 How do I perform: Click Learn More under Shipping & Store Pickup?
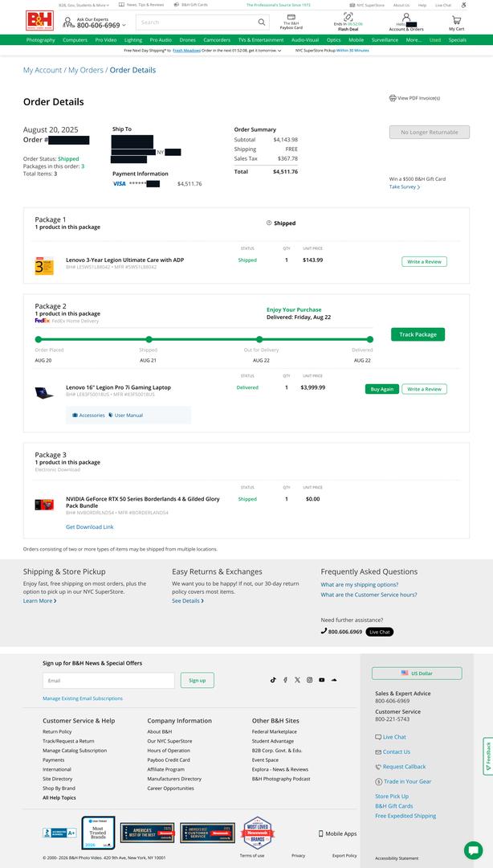click(40, 600)
